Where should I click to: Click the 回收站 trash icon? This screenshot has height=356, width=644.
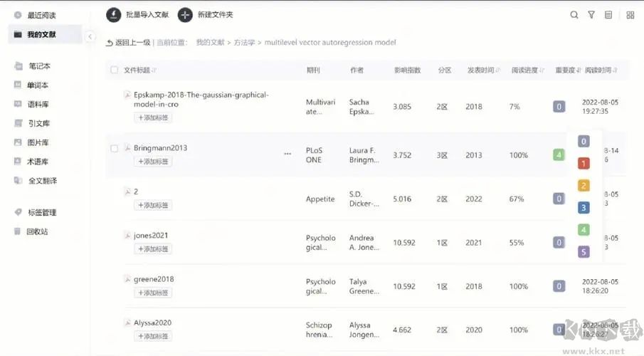point(18,231)
